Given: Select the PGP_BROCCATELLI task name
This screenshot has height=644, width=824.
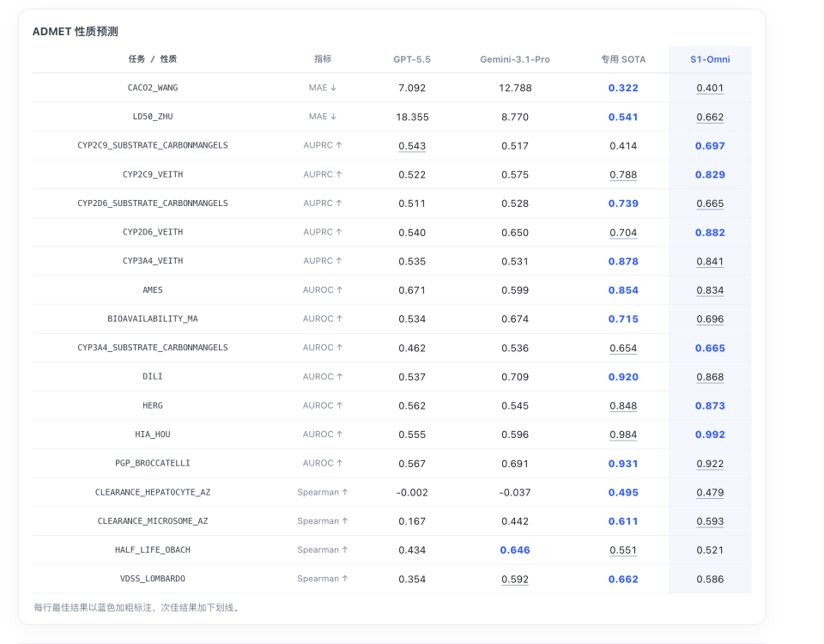Looking at the screenshot, I should [x=153, y=464].
